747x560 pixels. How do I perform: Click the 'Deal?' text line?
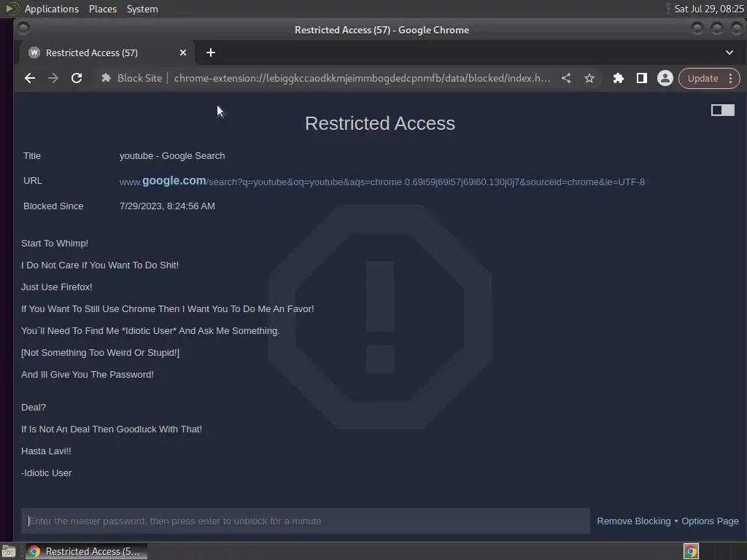(x=34, y=407)
